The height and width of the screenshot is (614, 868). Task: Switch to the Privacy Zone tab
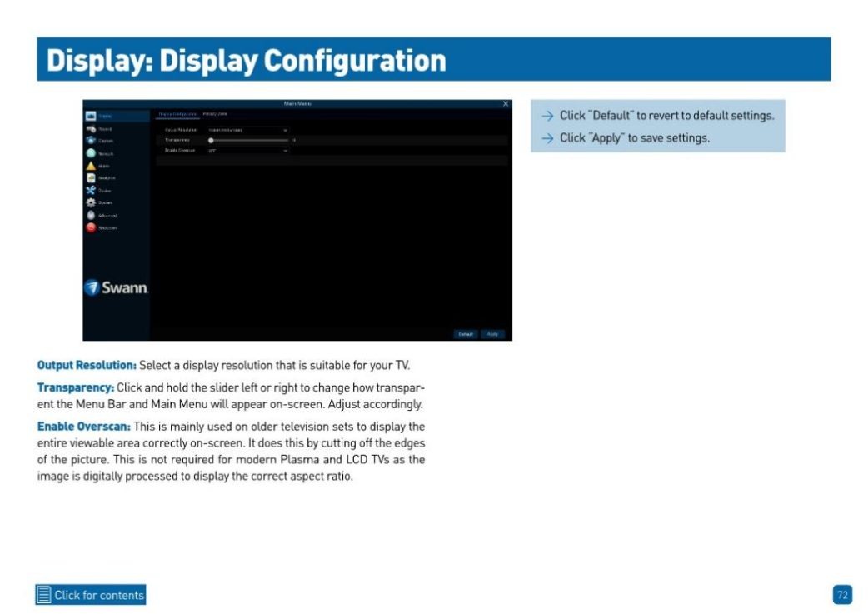(x=215, y=114)
